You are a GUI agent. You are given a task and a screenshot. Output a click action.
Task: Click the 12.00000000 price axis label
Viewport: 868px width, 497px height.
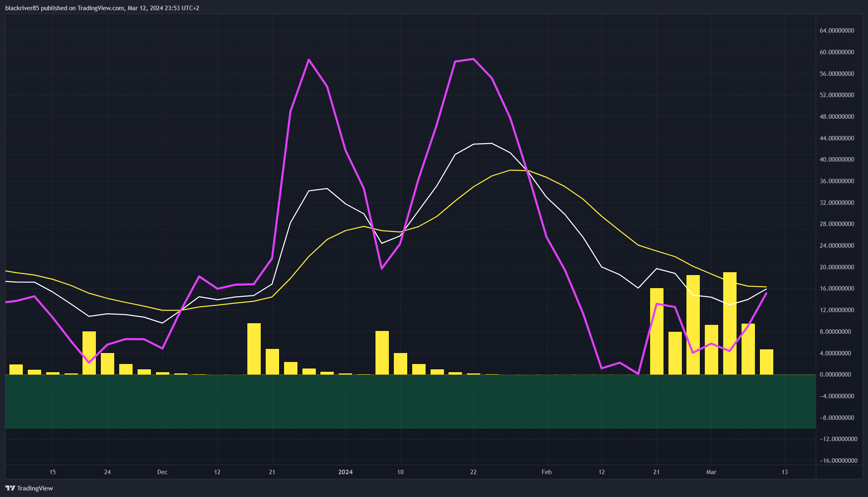pyautogui.click(x=837, y=310)
